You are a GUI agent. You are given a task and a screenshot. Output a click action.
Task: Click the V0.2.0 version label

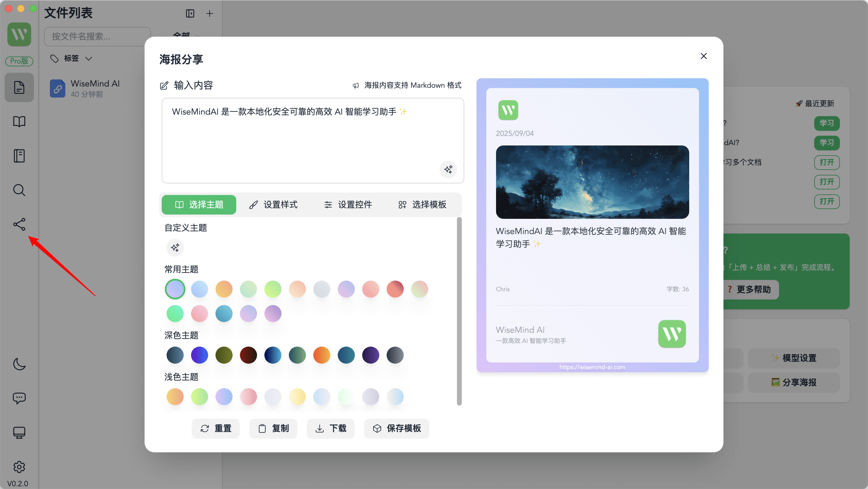click(18, 483)
